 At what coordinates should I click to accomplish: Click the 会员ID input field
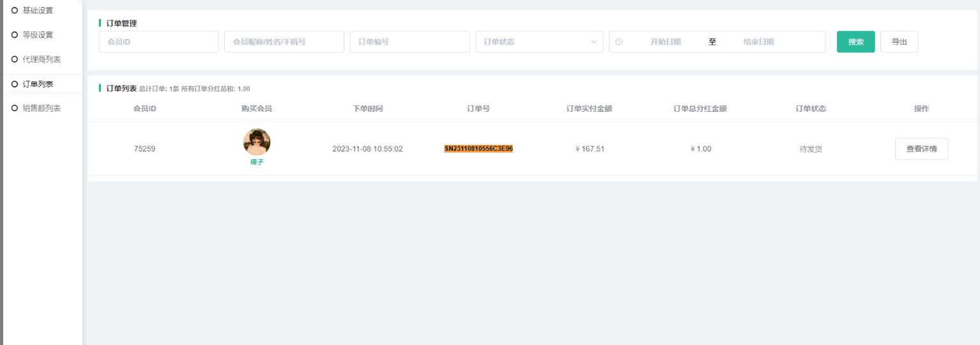click(x=158, y=42)
